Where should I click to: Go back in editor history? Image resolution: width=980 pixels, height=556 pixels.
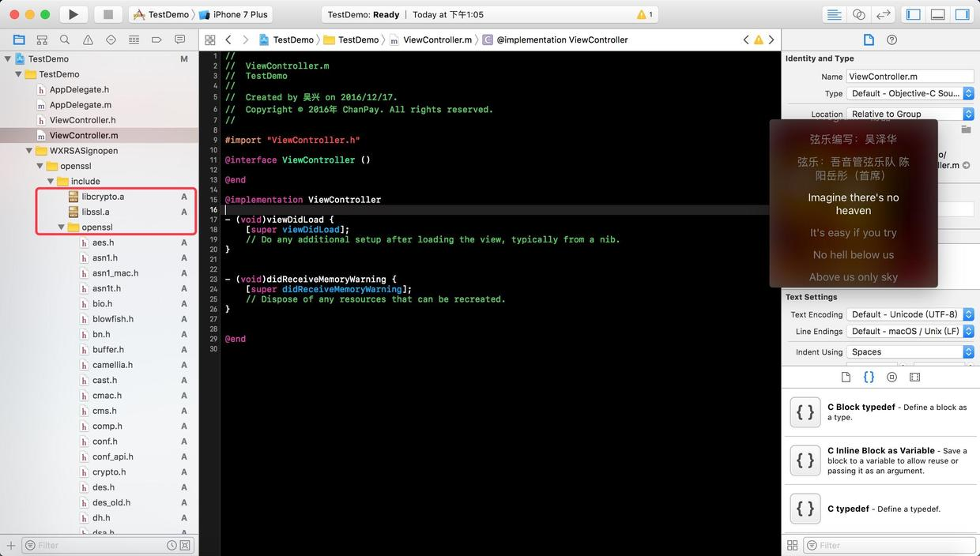[x=228, y=39]
